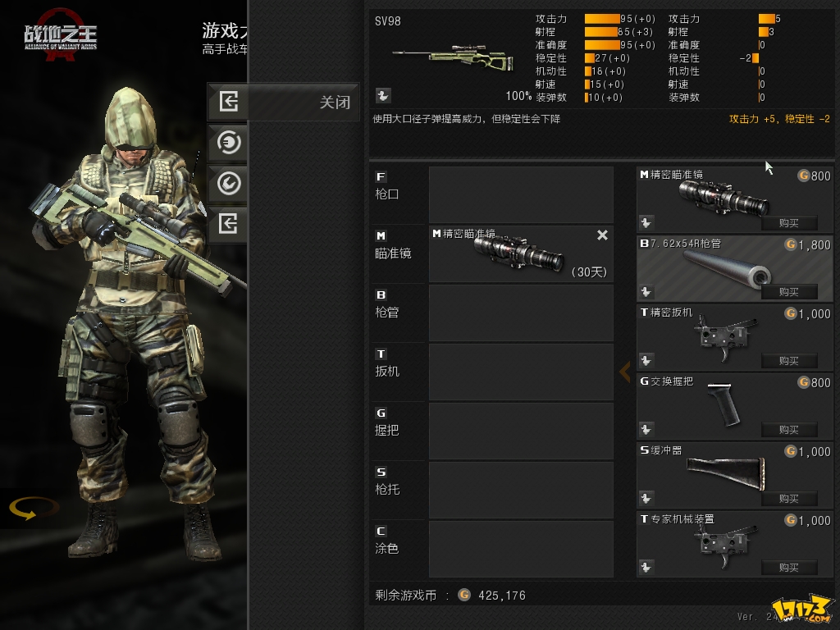Click the try-on icon under SV98 weapon
This screenshot has width=840, height=630.
[x=383, y=95]
